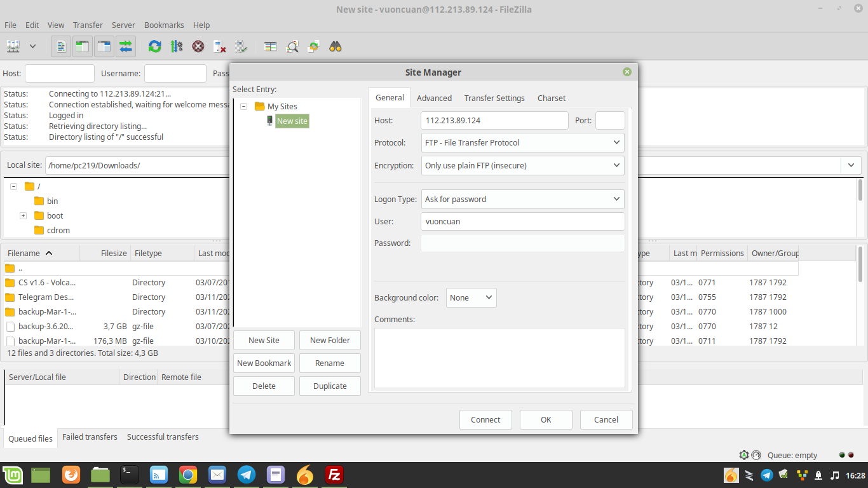The width and height of the screenshot is (868, 488).
Task: Open the Edit menu
Action: pyautogui.click(x=32, y=25)
